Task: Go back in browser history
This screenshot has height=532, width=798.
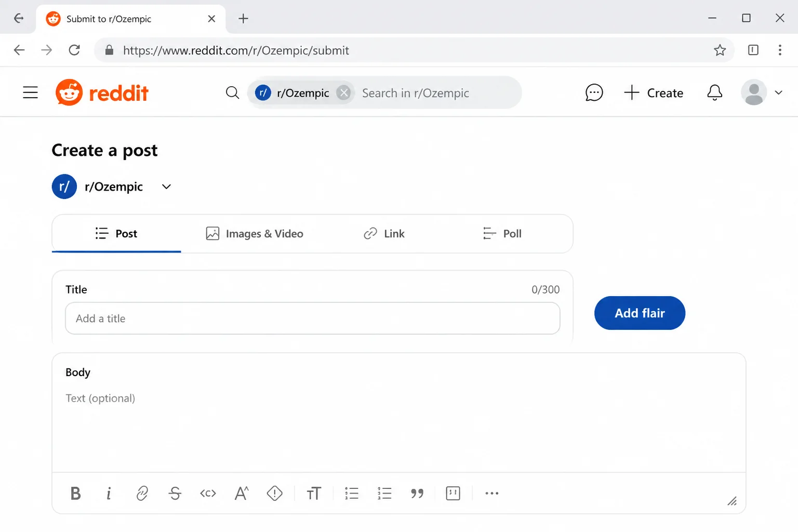Action: click(19, 50)
